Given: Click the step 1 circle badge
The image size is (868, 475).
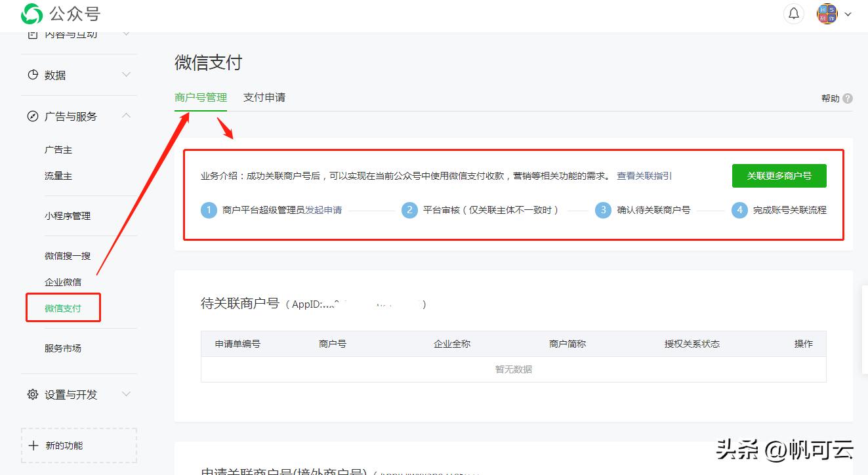Looking at the screenshot, I should click(x=209, y=210).
